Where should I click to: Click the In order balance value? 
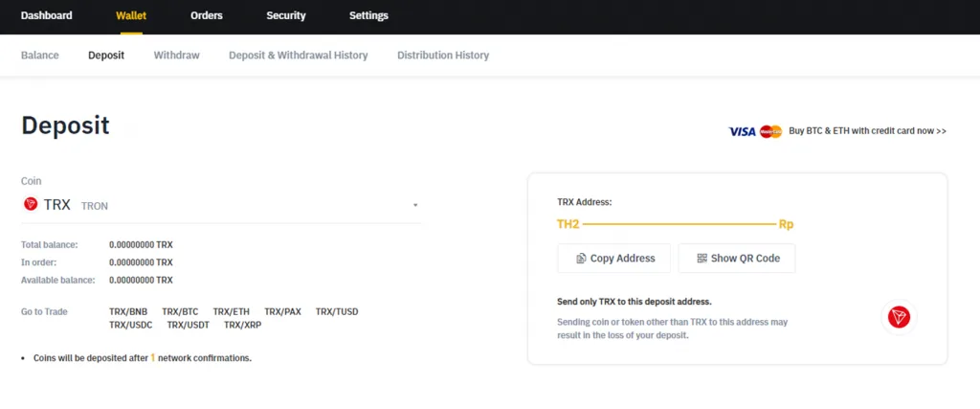(141, 262)
